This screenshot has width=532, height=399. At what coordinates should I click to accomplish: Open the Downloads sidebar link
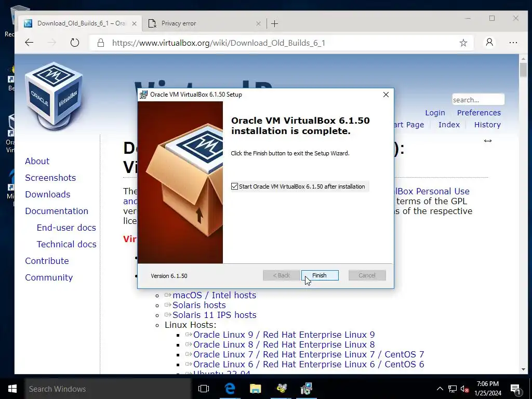(x=47, y=194)
